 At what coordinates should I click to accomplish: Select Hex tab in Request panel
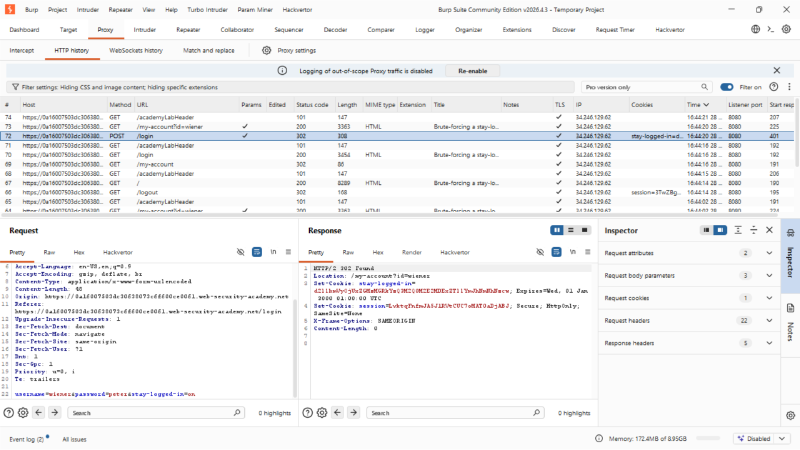(79, 252)
